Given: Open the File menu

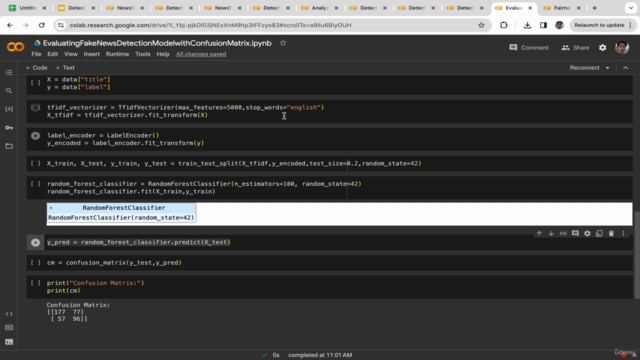Looking at the screenshot, I should [36, 54].
